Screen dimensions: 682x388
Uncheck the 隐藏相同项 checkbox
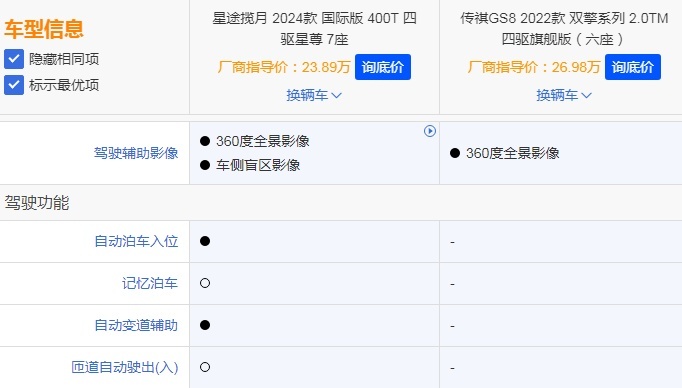click(x=14, y=59)
